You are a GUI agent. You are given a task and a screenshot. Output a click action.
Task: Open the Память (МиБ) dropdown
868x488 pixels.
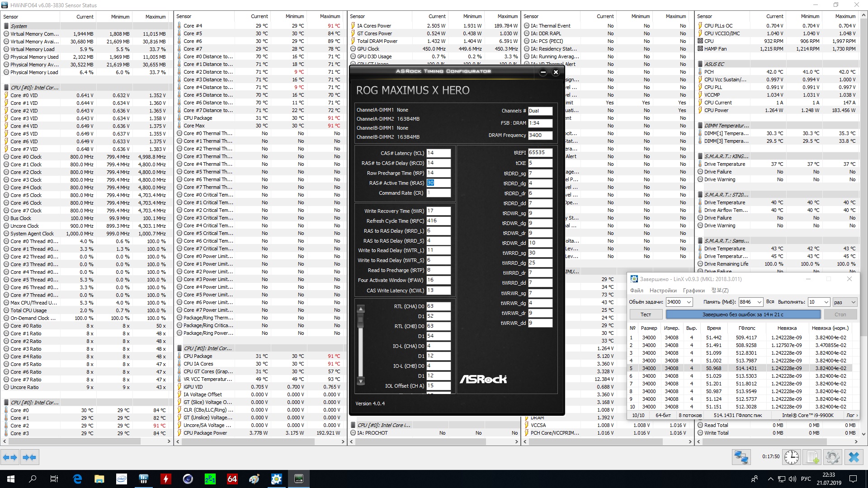(759, 302)
